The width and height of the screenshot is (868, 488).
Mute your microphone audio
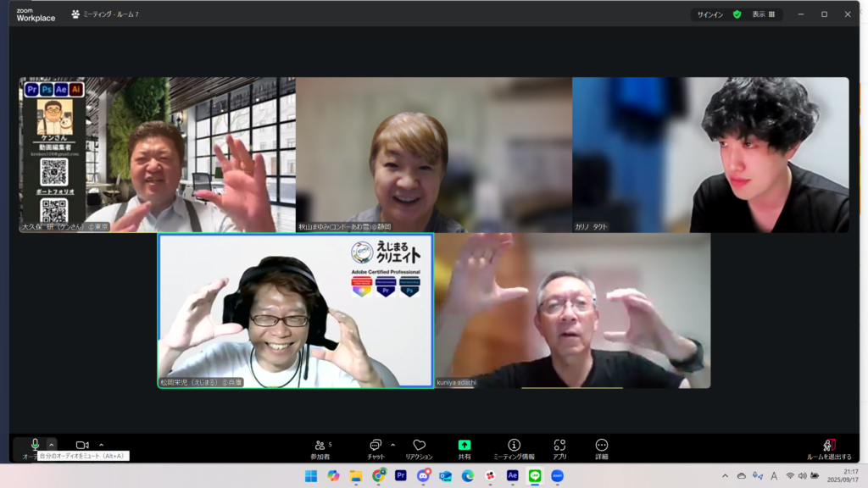pos(35,445)
